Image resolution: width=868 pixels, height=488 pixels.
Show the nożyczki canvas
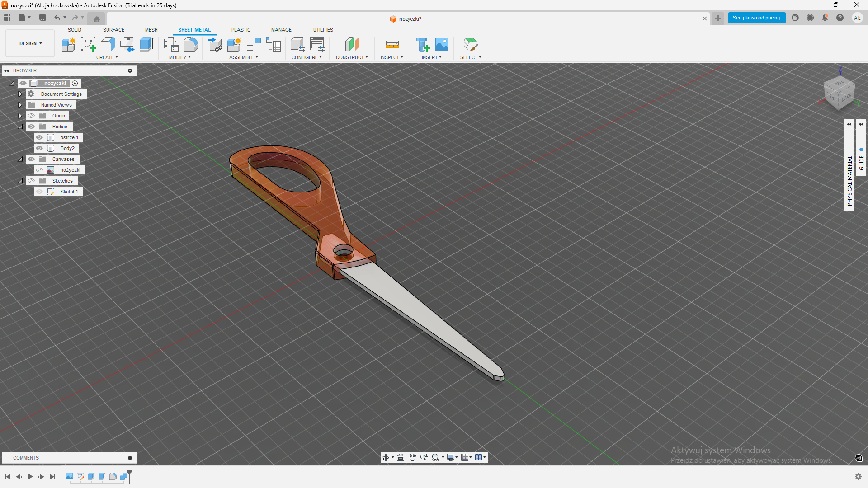point(40,170)
